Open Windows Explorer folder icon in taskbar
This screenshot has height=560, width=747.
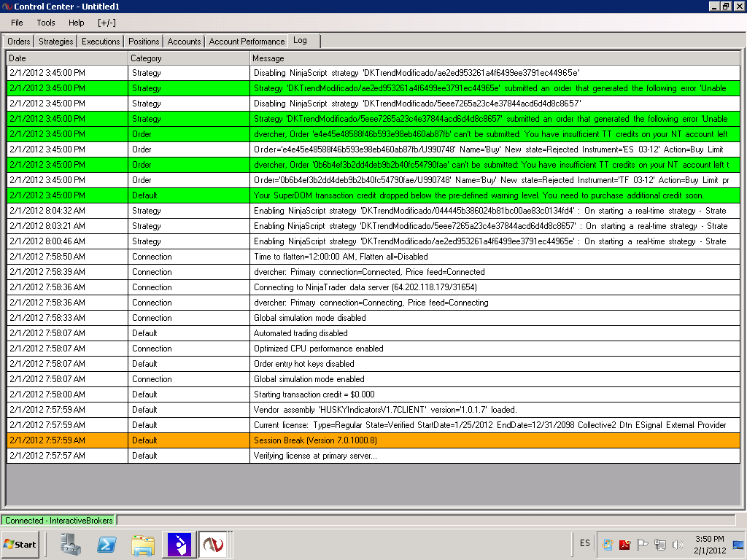pyautogui.click(x=143, y=545)
